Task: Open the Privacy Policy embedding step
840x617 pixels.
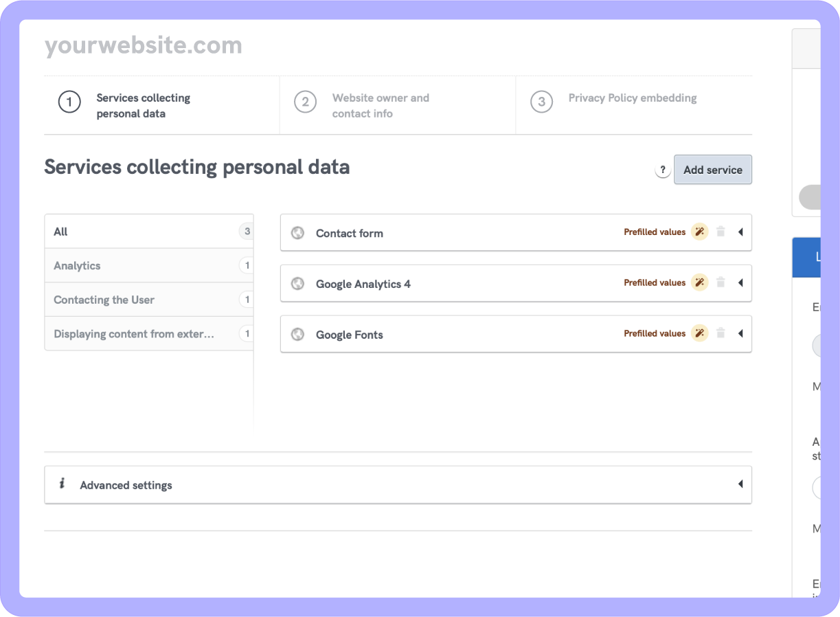Action: click(632, 98)
